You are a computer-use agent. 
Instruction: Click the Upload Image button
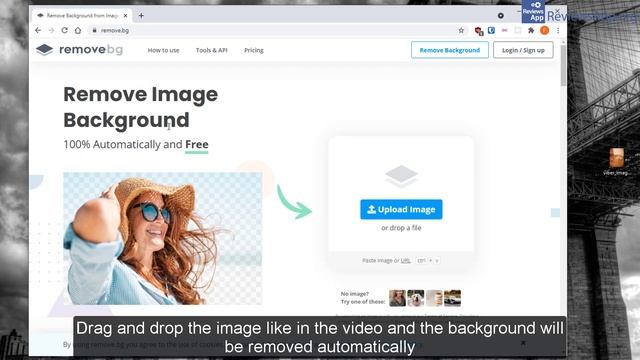[x=401, y=209]
